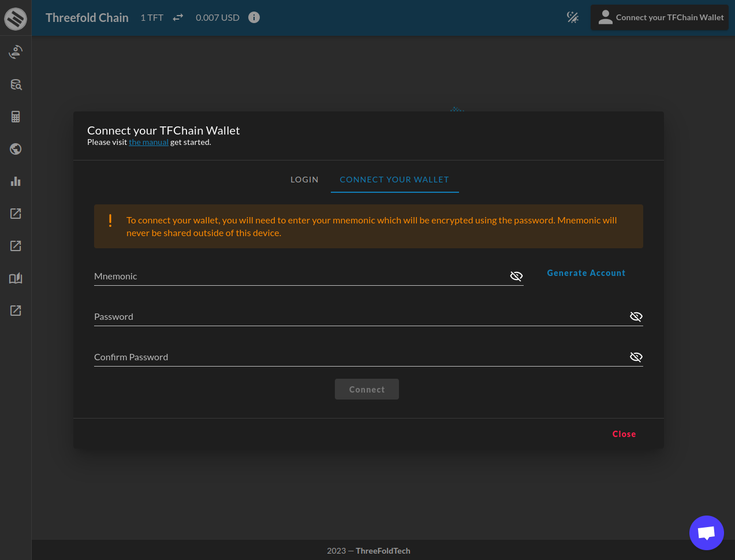The height and width of the screenshot is (560, 735).
Task: Open the database search explorer icon
Action: [16, 84]
